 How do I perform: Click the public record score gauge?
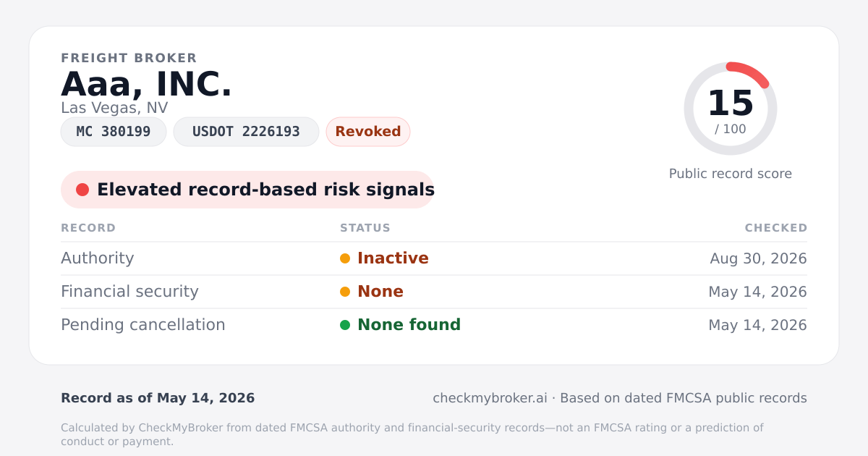pos(731,109)
